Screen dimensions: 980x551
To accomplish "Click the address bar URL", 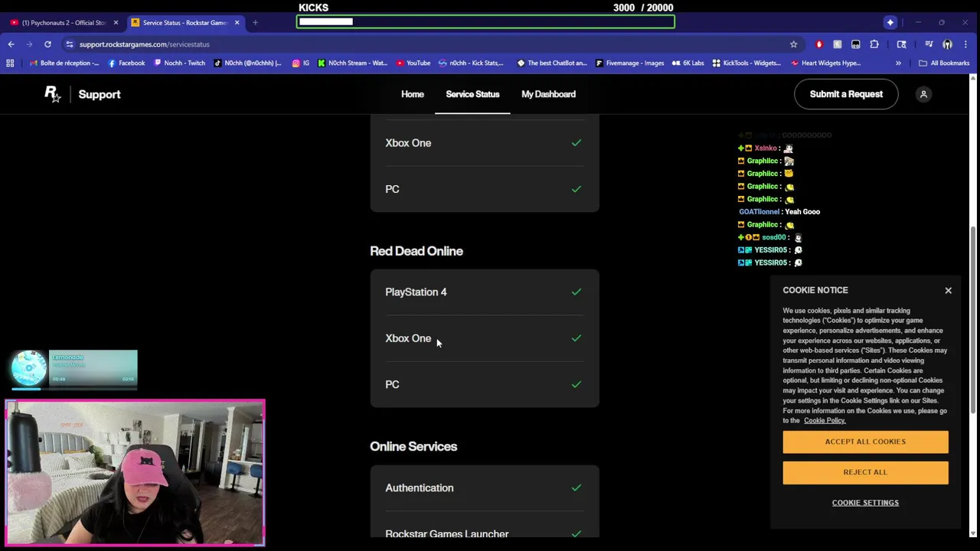I will click(x=144, y=44).
